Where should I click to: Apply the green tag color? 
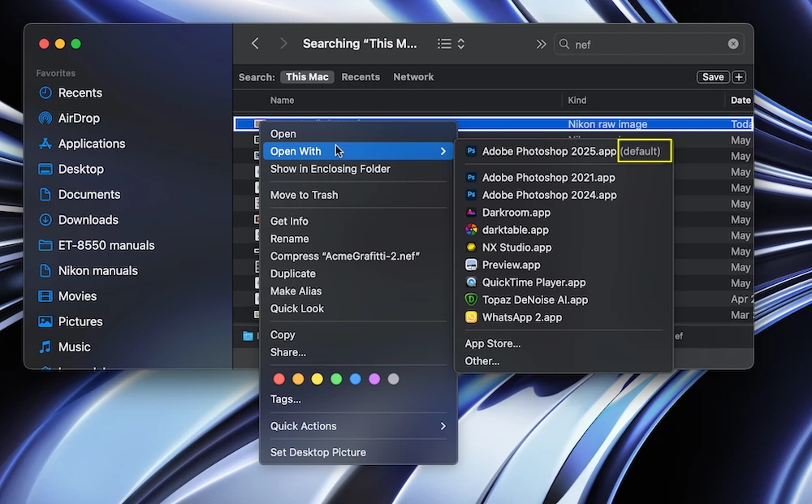336,379
